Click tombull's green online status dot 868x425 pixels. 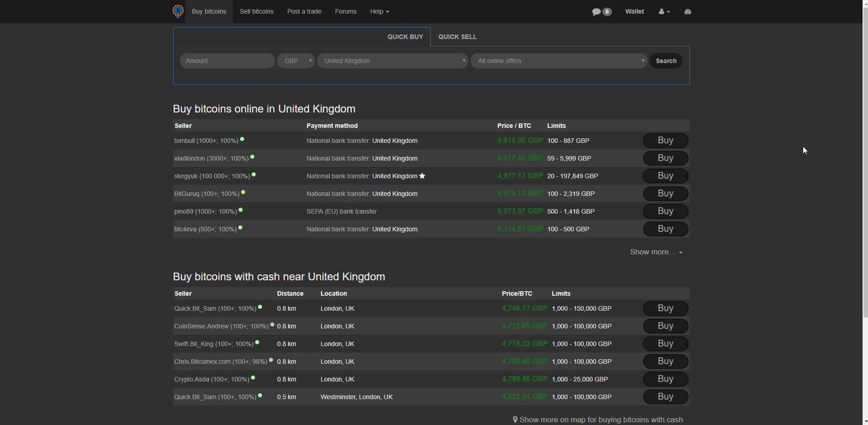pos(242,139)
